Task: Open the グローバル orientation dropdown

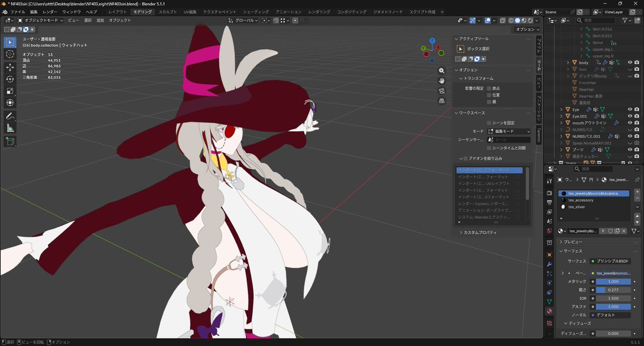Action: (x=243, y=20)
